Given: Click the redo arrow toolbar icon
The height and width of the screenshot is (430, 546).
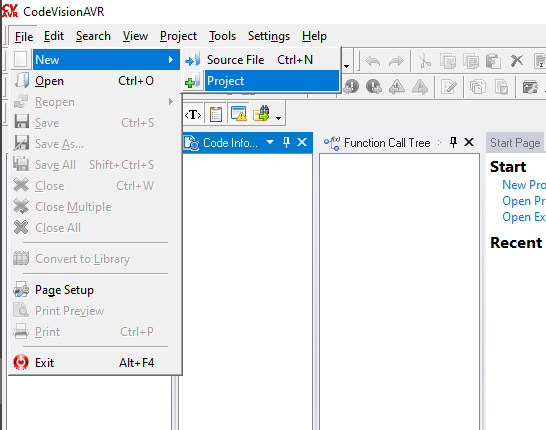Looking at the screenshot, I should [x=396, y=61].
